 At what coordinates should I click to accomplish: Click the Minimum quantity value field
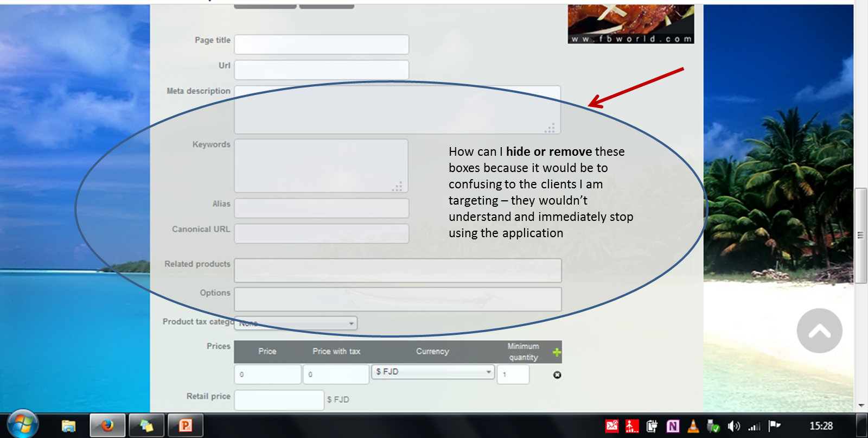tap(513, 374)
